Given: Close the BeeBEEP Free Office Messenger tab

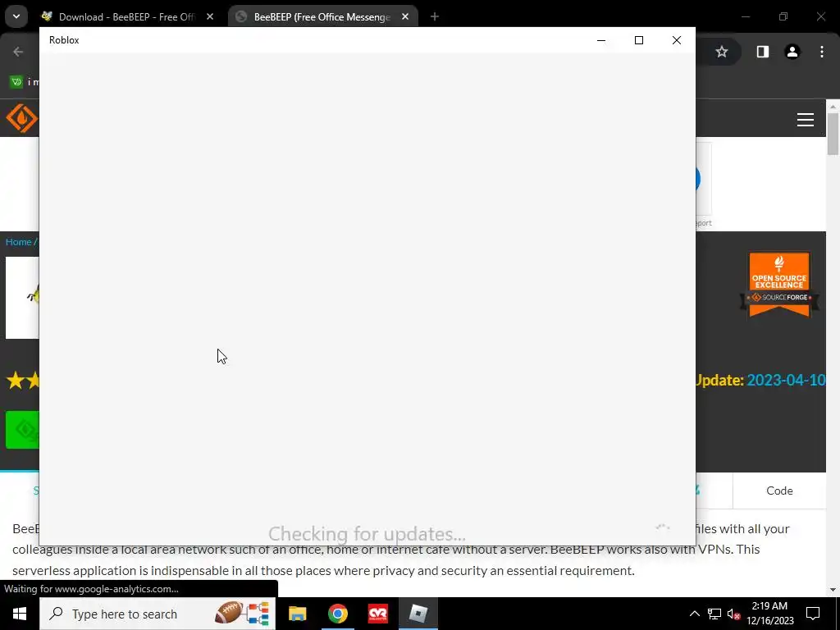Looking at the screenshot, I should coord(405,16).
